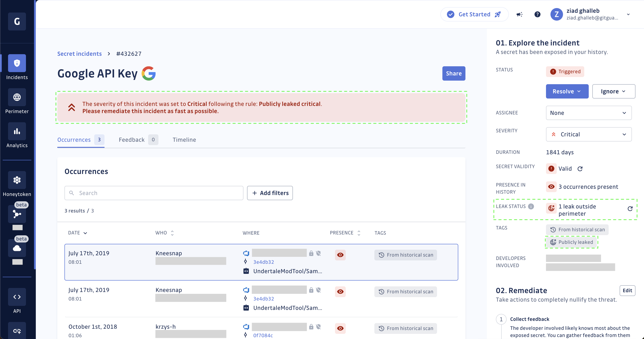
Task: Toggle presence eye in second Kneesnap row
Action: pos(340,292)
